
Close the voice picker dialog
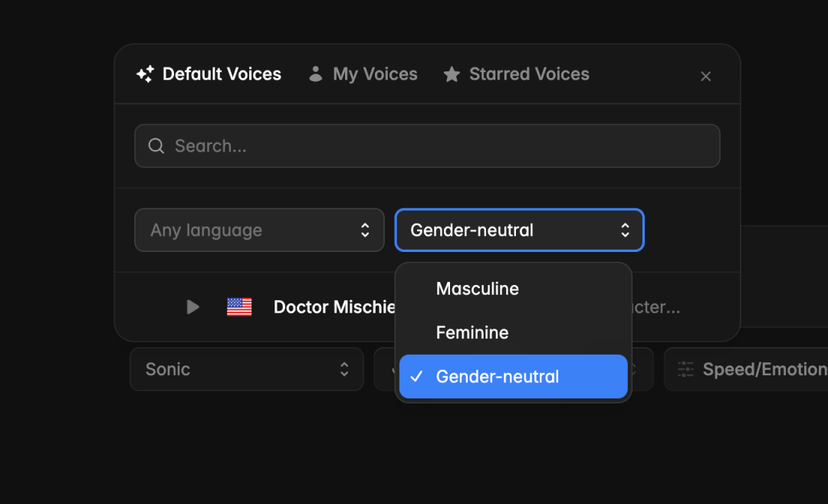point(706,77)
